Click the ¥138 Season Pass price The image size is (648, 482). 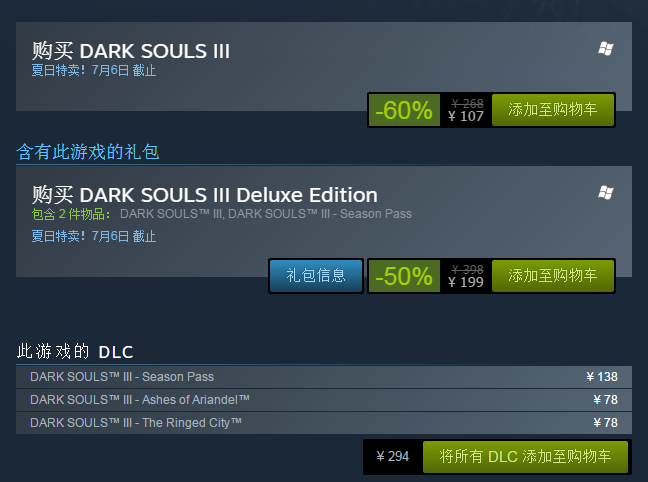tap(602, 377)
